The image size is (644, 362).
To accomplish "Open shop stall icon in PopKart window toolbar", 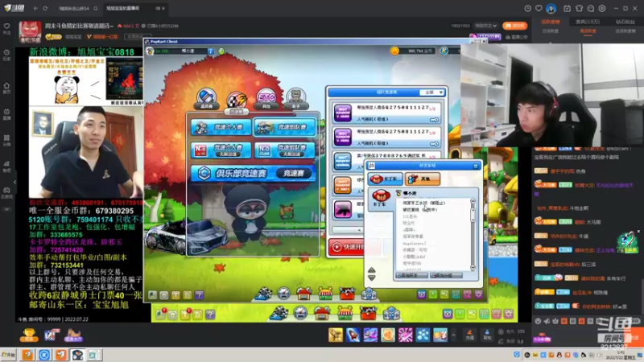I will (x=326, y=293).
